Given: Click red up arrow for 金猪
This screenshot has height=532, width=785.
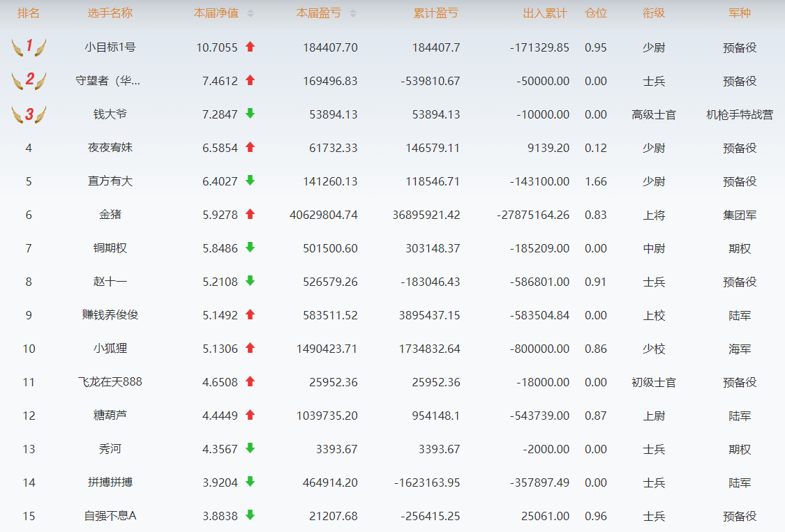Looking at the screenshot, I should [x=251, y=215].
